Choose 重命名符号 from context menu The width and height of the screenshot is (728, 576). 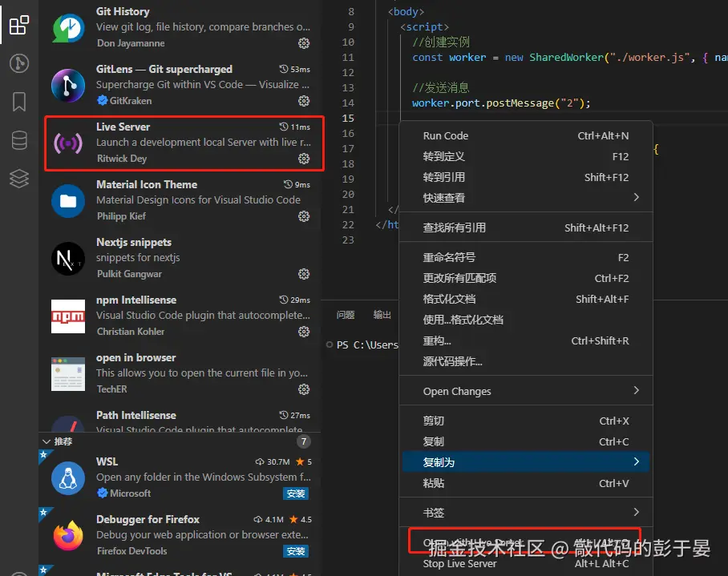[x=526, y=257]
